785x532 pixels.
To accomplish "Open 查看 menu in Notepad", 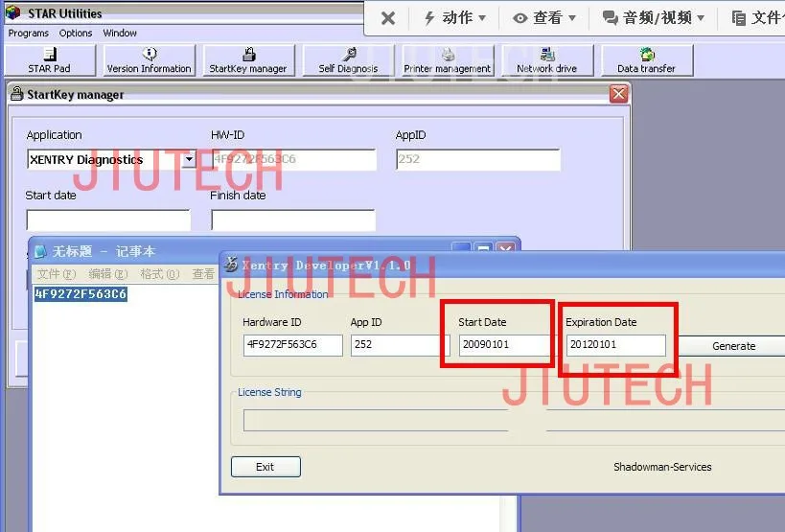I will [203, 274].
